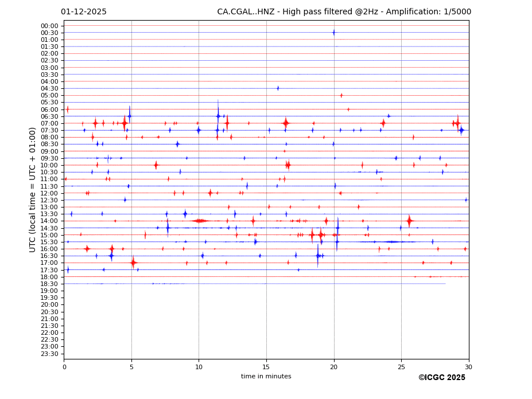Select the 07:00 time row label
This screenshot has height=399, width=532.
[x=49, y=123]
